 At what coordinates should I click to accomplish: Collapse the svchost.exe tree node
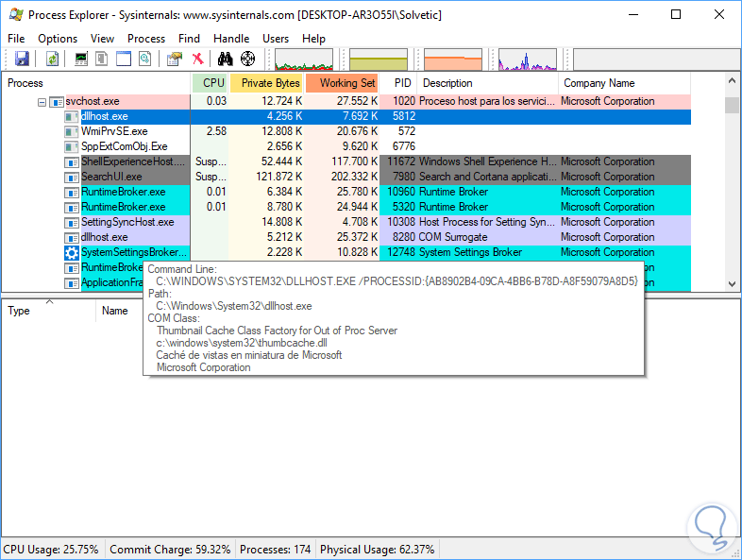(42, 102)
